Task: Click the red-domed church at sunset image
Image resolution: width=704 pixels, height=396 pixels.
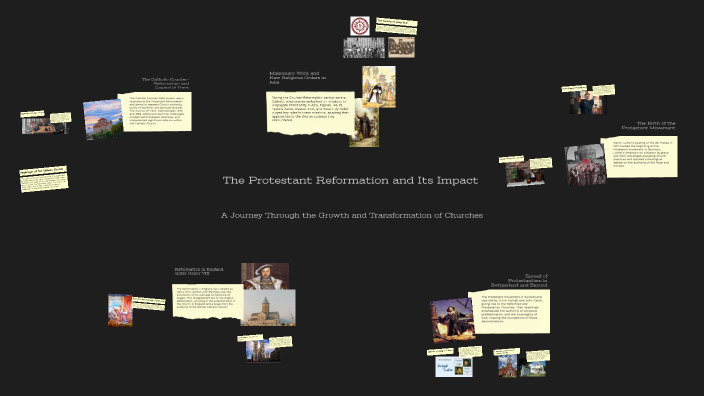Action: click(x=103, y=119)
